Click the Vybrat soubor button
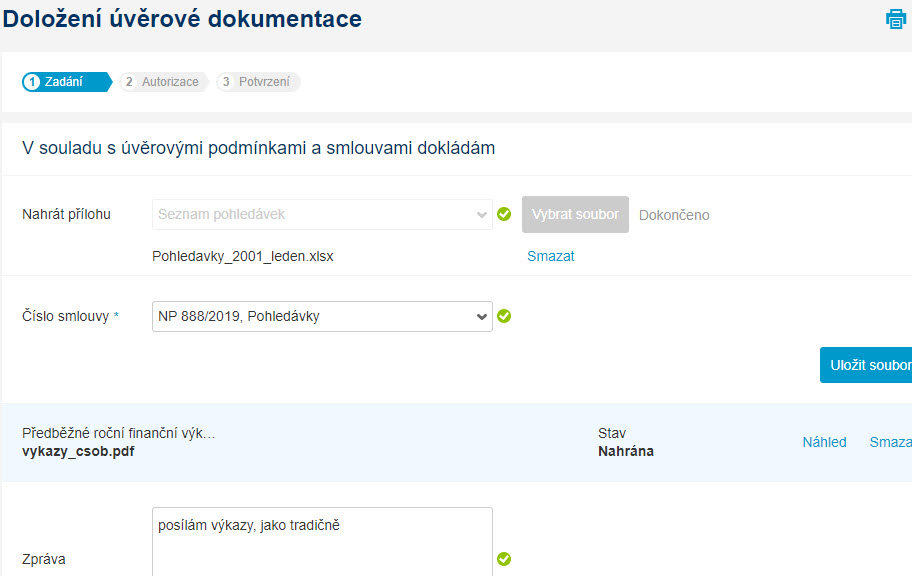This screenshot has width=912, height=576. click(x=575, y=214)
